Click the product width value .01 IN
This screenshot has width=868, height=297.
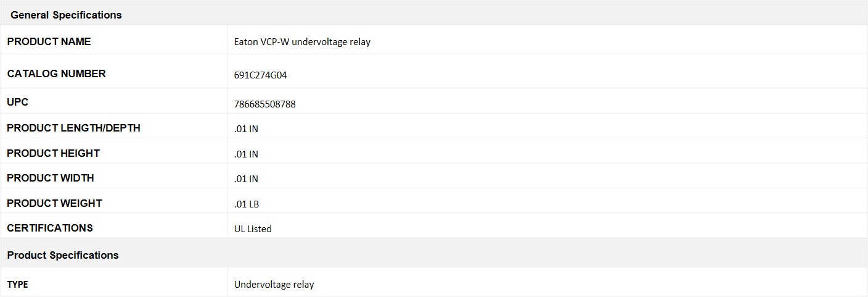[246, 179]
